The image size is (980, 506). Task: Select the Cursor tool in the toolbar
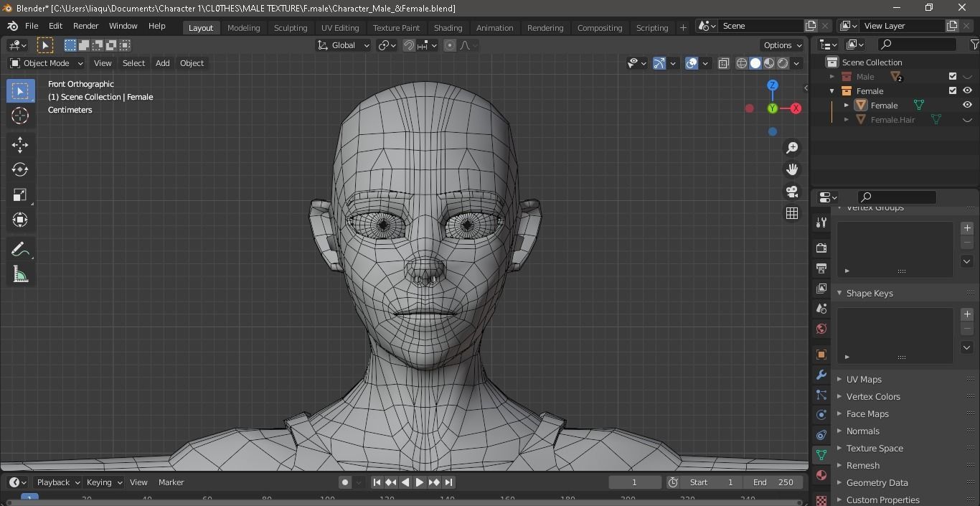20,116
